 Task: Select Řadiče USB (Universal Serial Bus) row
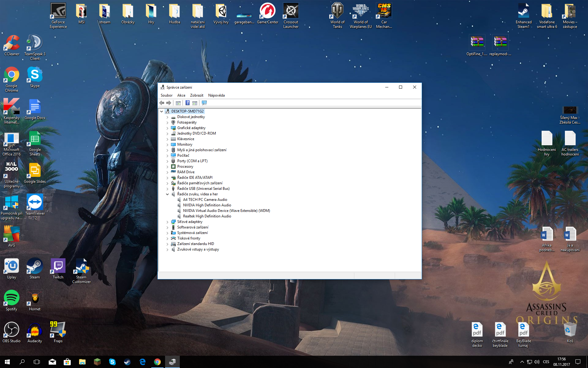203,189
